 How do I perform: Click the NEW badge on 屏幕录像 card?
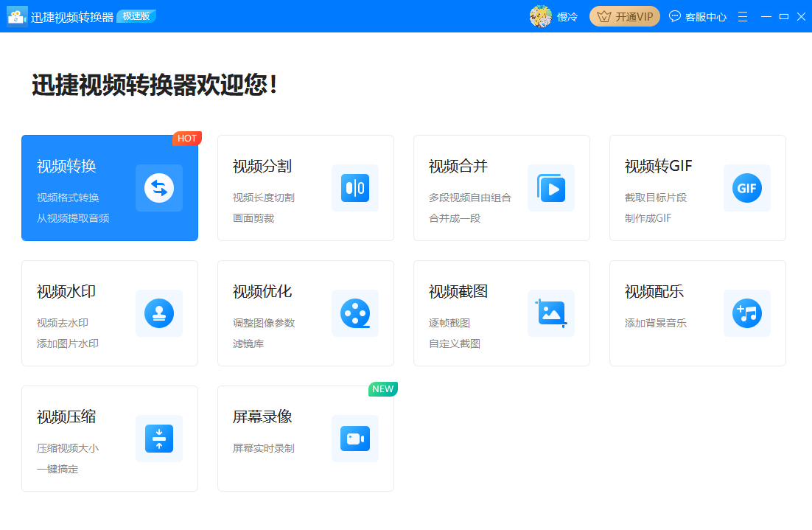(382, 388)
